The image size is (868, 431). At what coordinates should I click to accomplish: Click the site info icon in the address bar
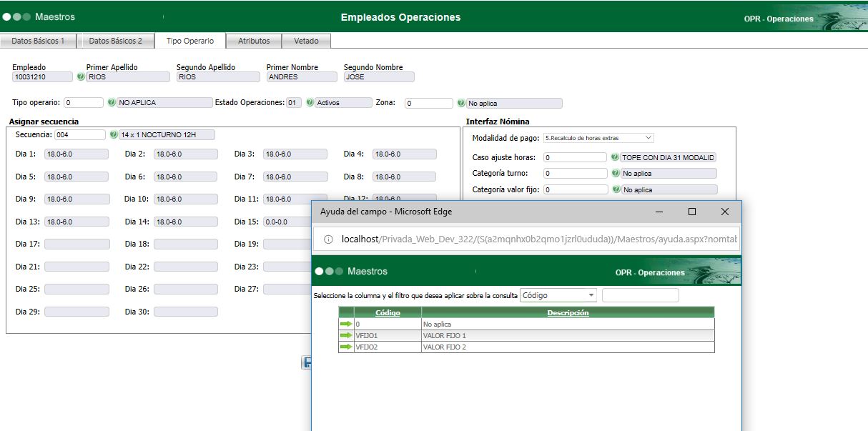(328, 239)
